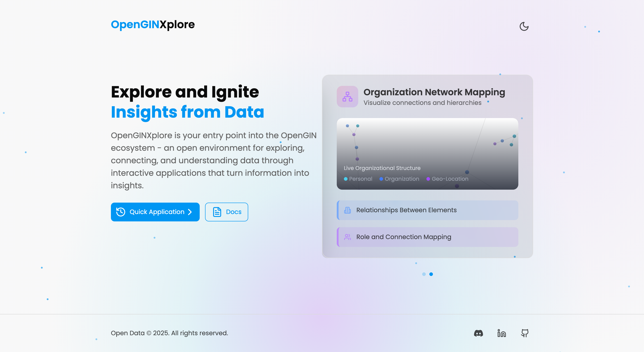Viewport: 644px width, 352px height.
Task: Click the document icon on the Docs button
Action: [x=217, y=212]
